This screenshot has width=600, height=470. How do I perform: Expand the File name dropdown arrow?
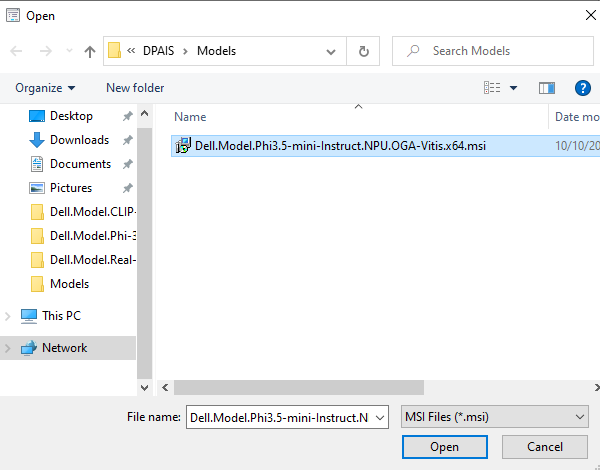tap(380, 418)
